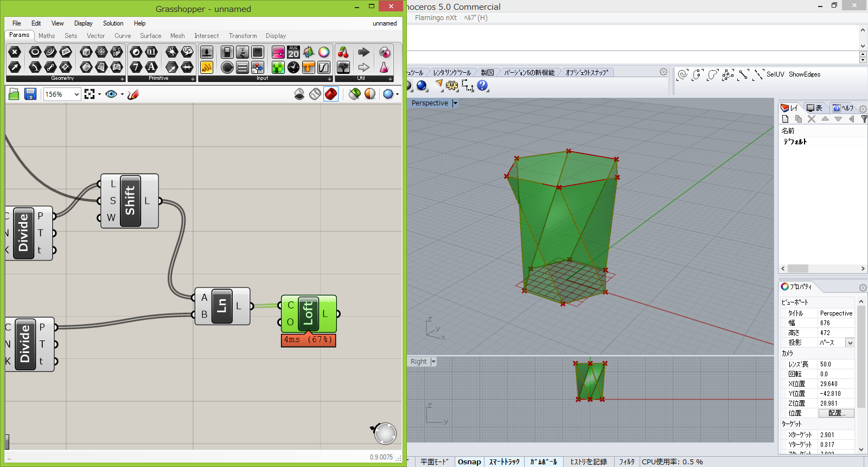Open the eye preview dropdown arrow
The image size is (868, 467).
click(122, 94)
